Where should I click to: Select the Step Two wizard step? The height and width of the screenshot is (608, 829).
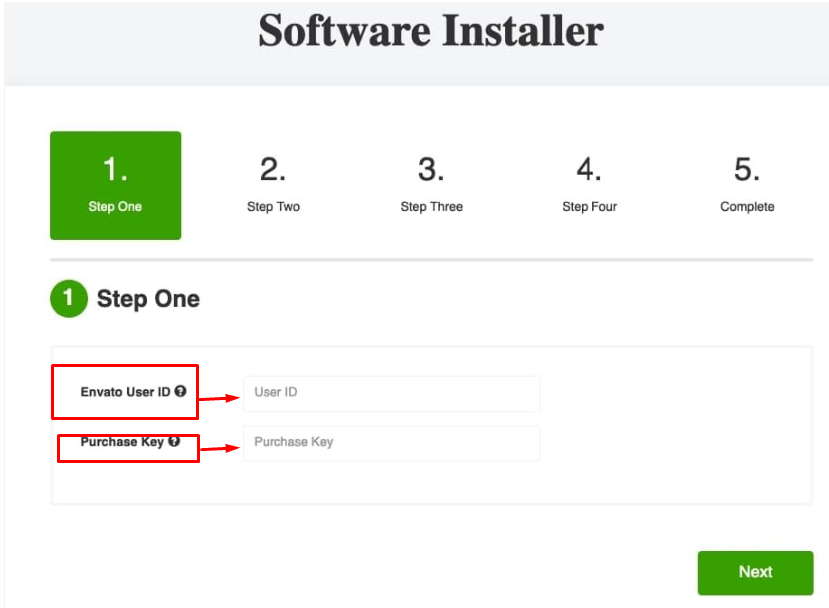[273, 185]
